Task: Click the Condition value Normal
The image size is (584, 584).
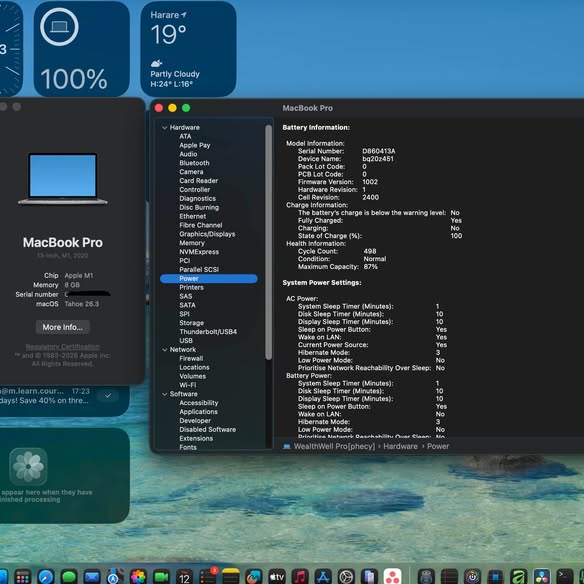Action: click(375, 259)
